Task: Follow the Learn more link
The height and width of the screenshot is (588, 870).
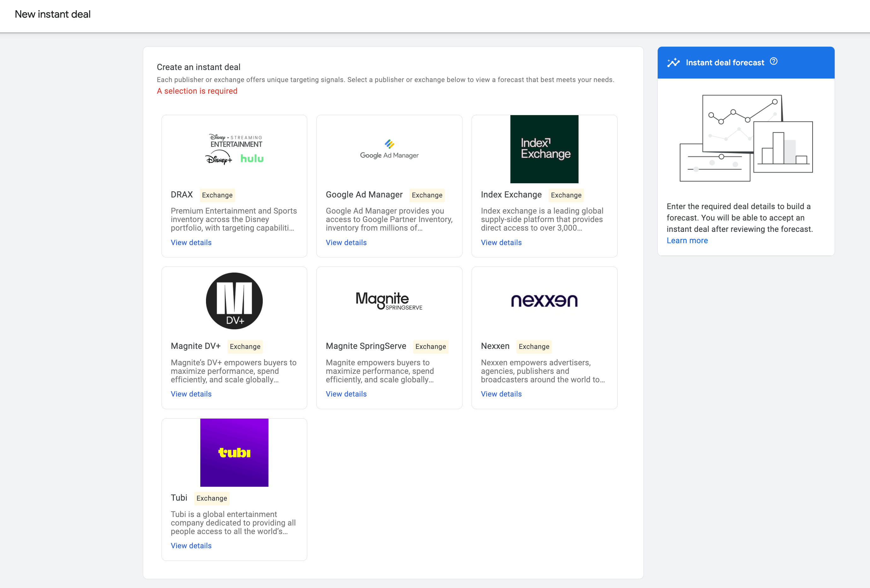Action: click(687, 241)
